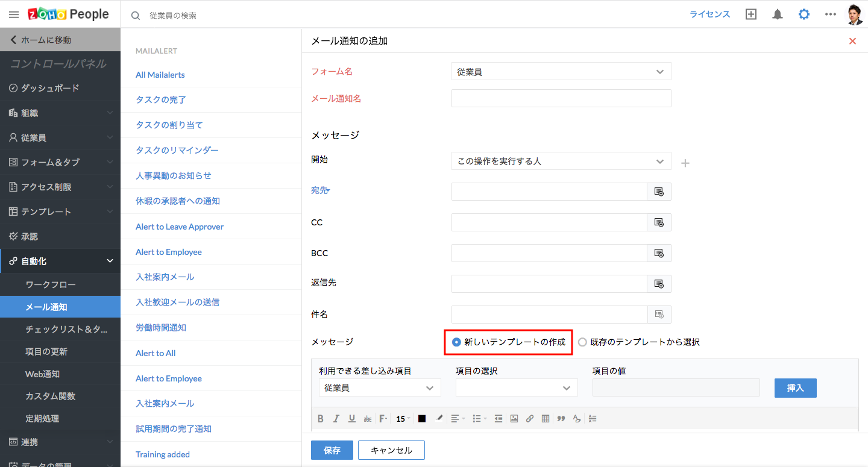
Task: Click the 保存 button
Action: (x=332, y=450)
